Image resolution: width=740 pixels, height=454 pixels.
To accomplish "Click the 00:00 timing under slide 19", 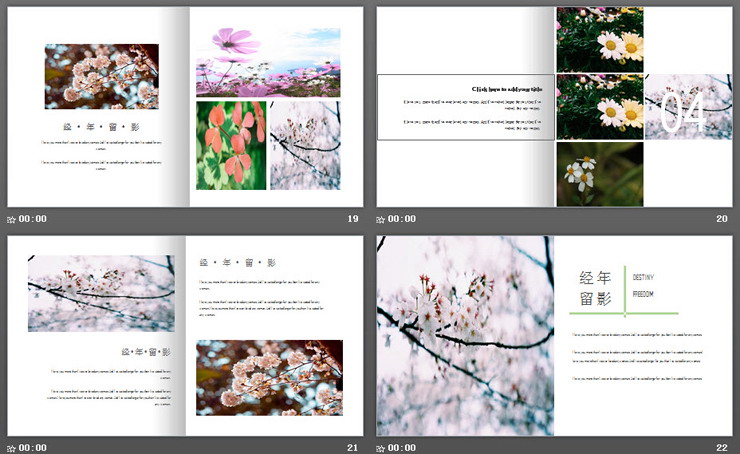I will point(33,219).
